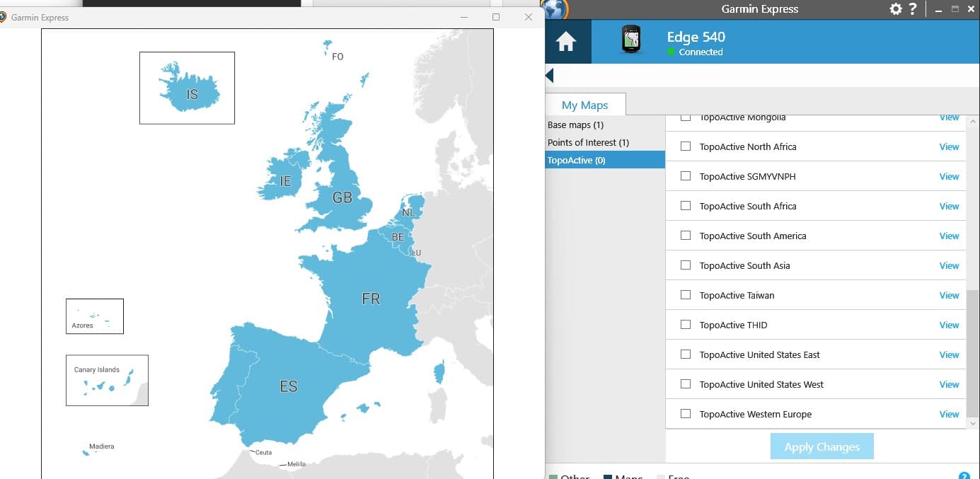The width and height of the screenshot is (980, 479).
Task: Check TopoActive South America
Action: click(685, 236)
